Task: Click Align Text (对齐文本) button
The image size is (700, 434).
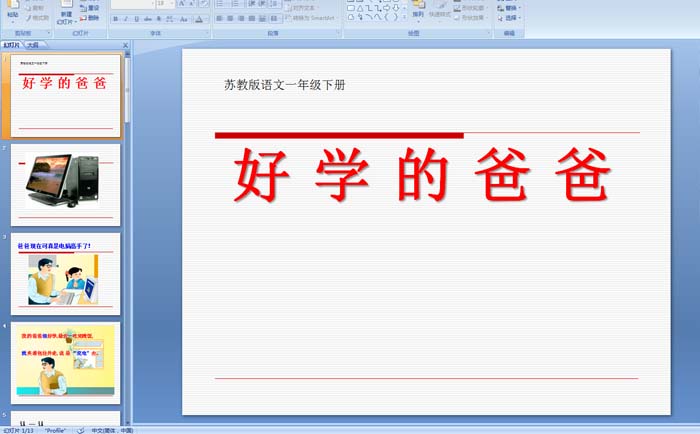Action: tap(300, 8)
